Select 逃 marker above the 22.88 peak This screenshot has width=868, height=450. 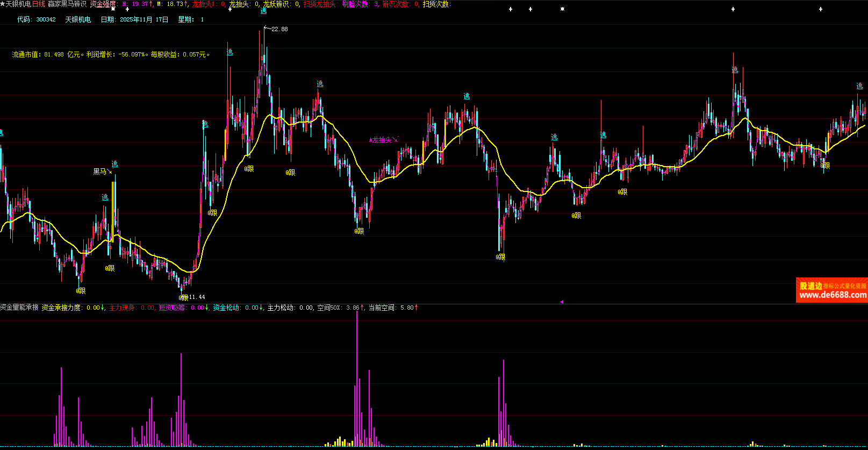point(263,11)
